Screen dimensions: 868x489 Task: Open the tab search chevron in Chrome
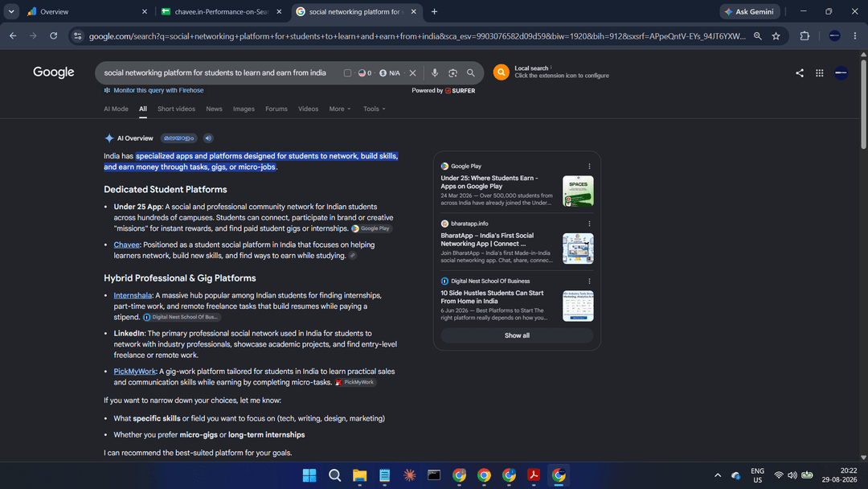[11, 11]
